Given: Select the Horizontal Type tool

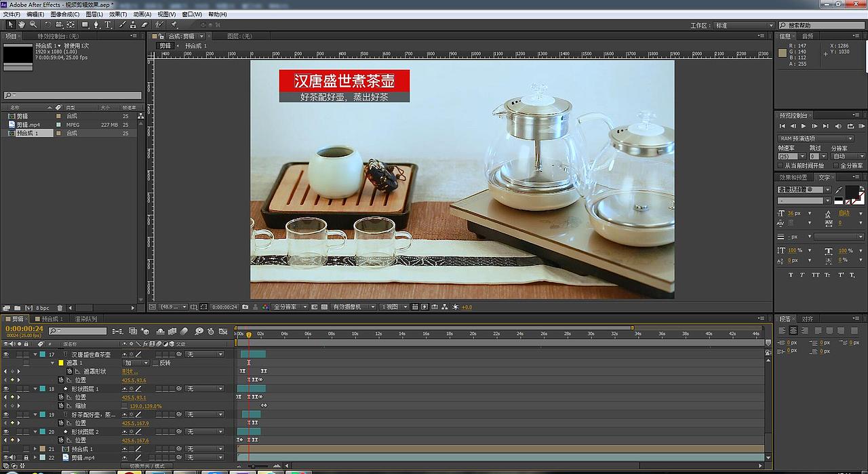Looking at the screenshot, I should coord(108,24).
